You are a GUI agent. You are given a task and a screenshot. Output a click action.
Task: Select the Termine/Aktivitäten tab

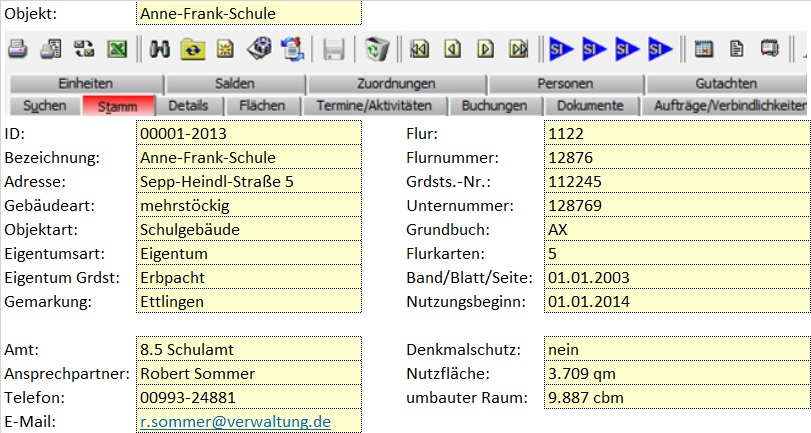(373, 105)
